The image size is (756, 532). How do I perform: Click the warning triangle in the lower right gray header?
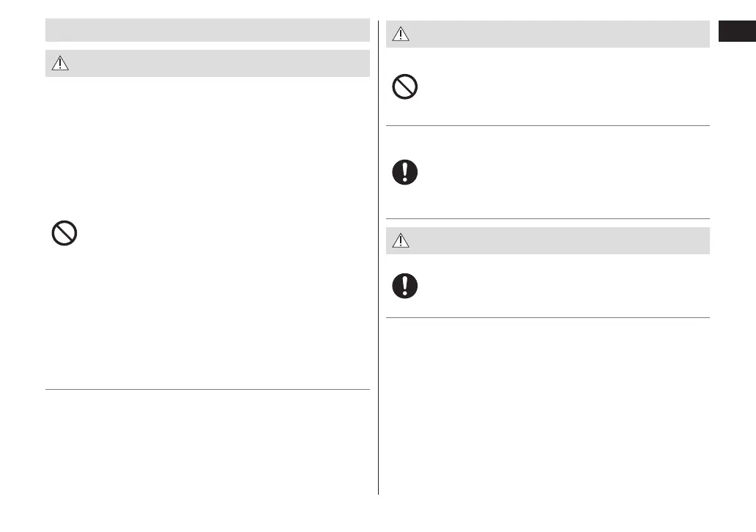pyautogui.click(x=400, y=241)
